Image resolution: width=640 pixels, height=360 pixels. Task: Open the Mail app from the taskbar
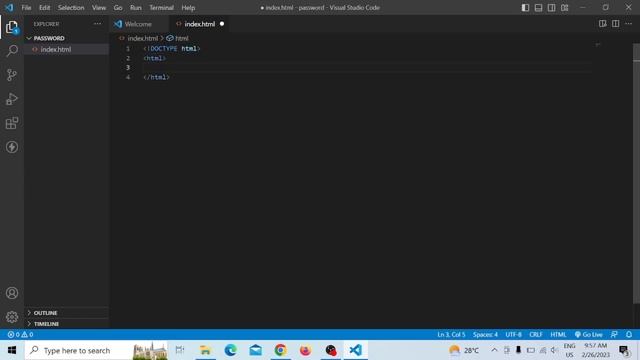[256, 350]
